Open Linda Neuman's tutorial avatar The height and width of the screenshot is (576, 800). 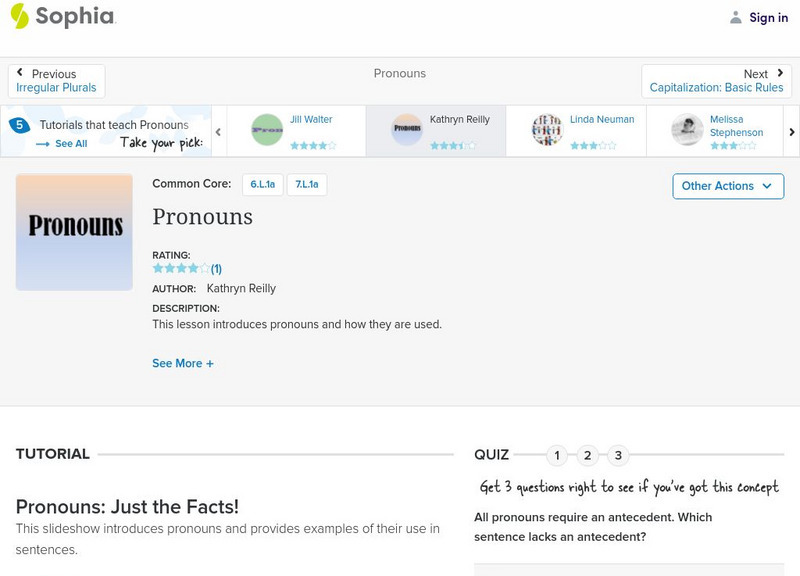click(x=547, y=130)
